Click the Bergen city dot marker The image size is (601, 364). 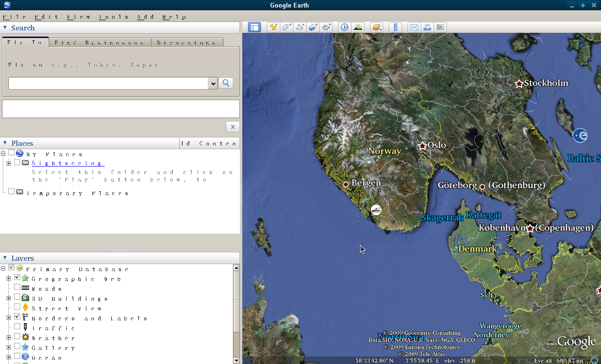pyautogui.click(x=346, y=184)
